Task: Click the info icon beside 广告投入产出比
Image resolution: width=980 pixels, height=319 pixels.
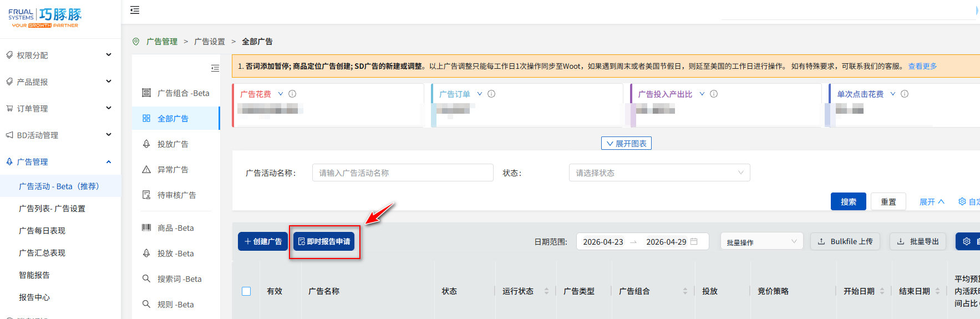Action: tap(714, 94)
